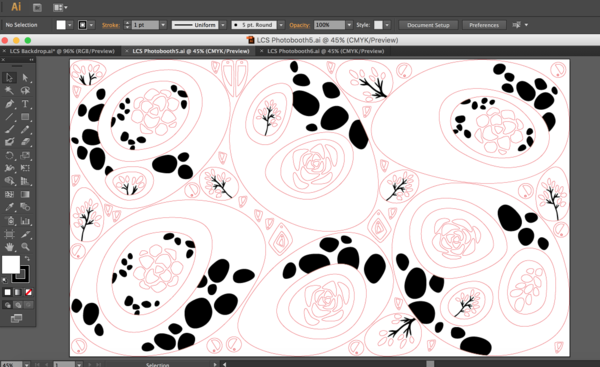Open the Stroke panel link
This screenshot has width=600, height=367.
point(111,25)
